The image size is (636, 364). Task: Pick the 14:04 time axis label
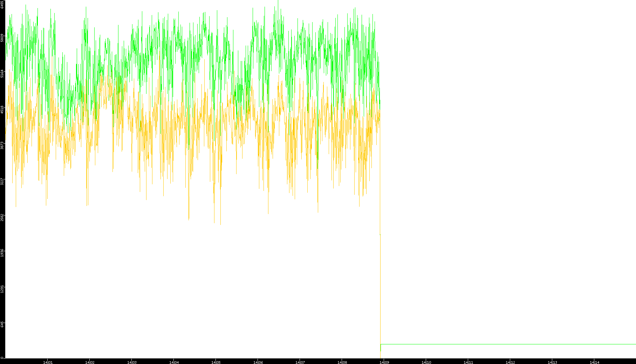click(x=174, y=362)
